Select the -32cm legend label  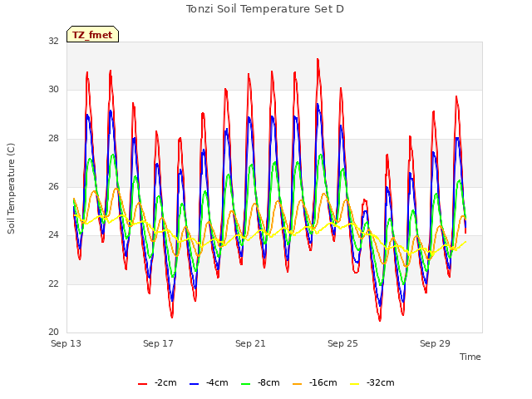381,382
